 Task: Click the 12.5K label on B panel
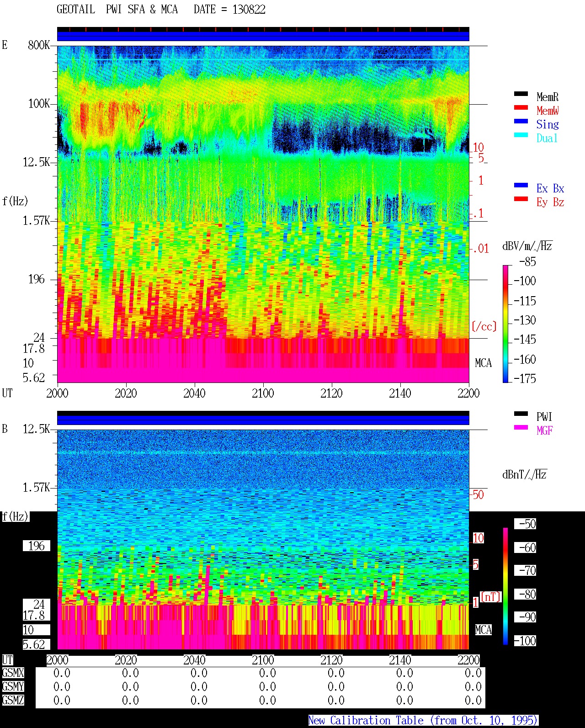37,429
